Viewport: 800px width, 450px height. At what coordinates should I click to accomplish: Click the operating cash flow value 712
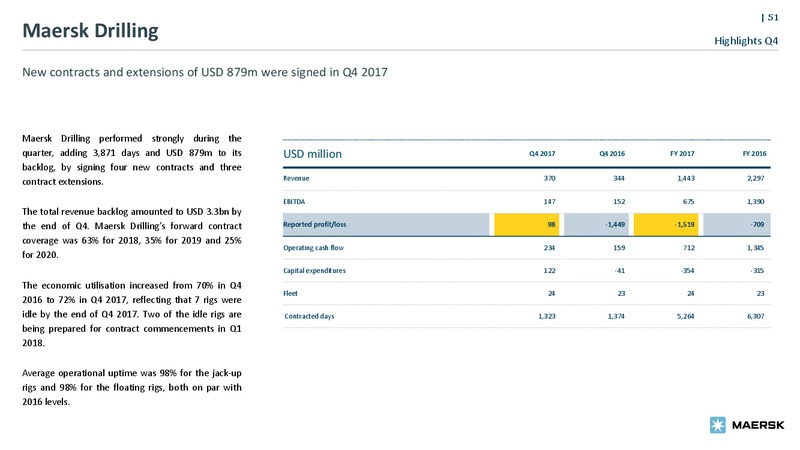point(688,248)
